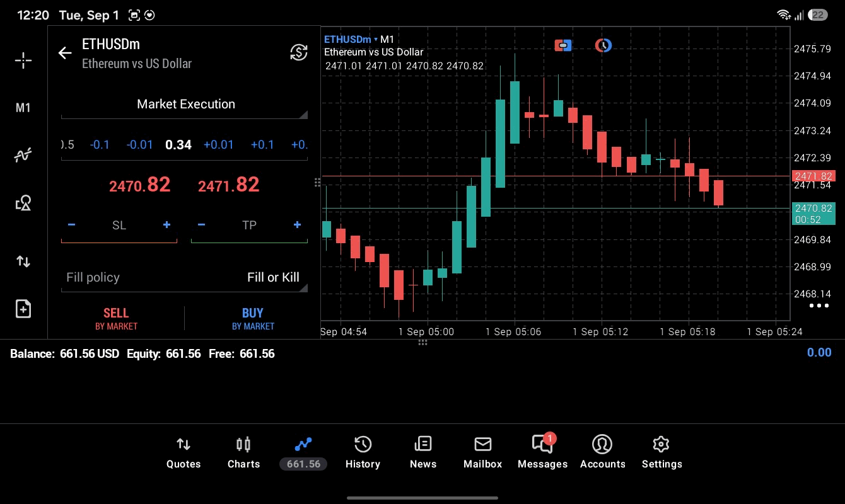
Task: Open the Accounts tab
Action: coord(602,453)
